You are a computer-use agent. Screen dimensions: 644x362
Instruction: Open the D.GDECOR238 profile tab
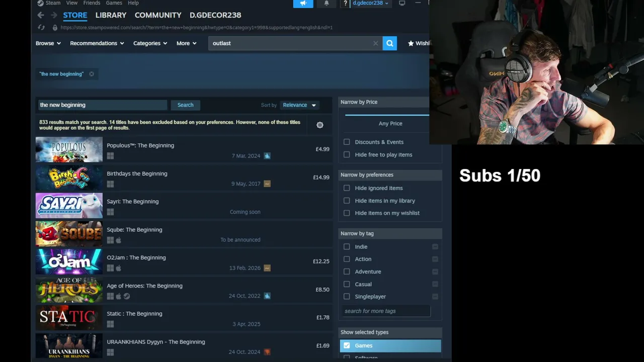point(215,15)
